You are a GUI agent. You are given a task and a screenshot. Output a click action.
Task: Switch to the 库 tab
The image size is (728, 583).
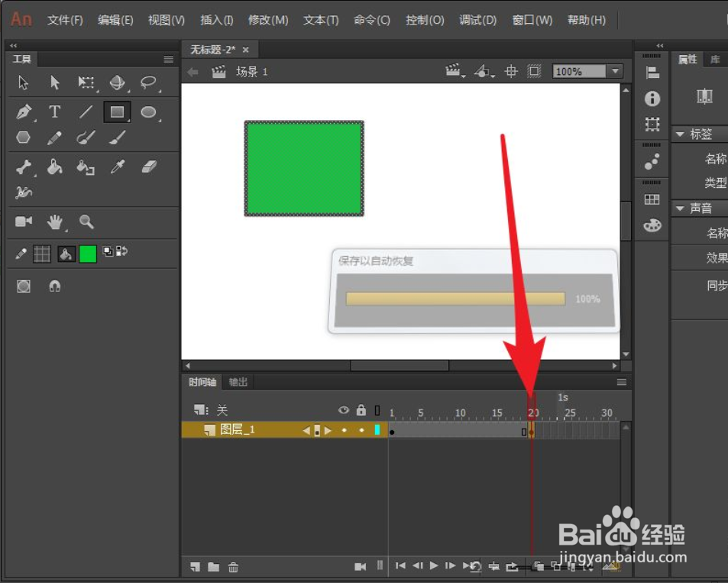(x=715, y=59)
